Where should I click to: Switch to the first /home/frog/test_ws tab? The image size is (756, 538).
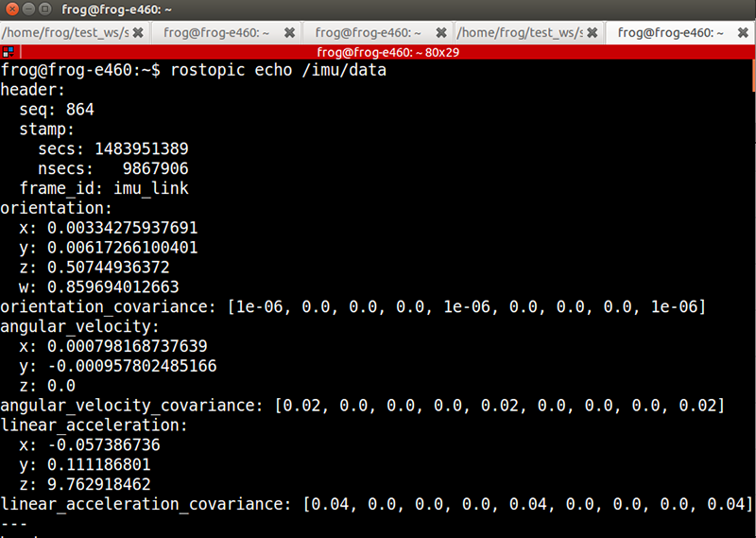(64, 32)
